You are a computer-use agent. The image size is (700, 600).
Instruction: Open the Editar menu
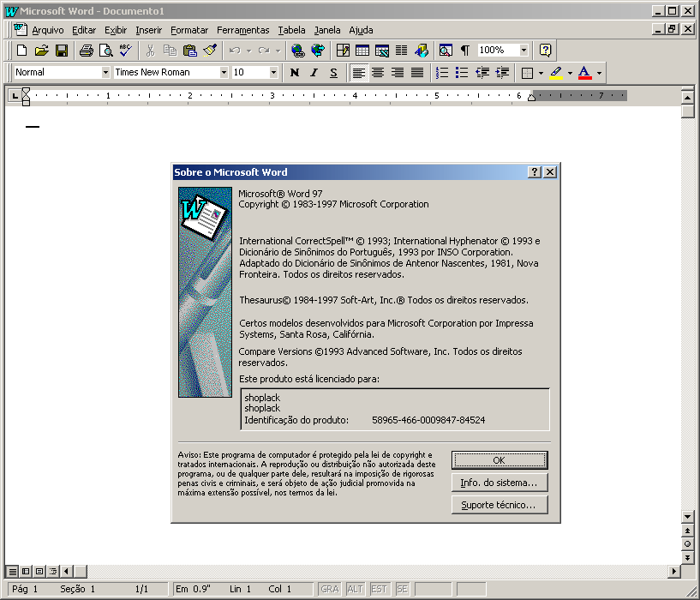click(84, 30)
